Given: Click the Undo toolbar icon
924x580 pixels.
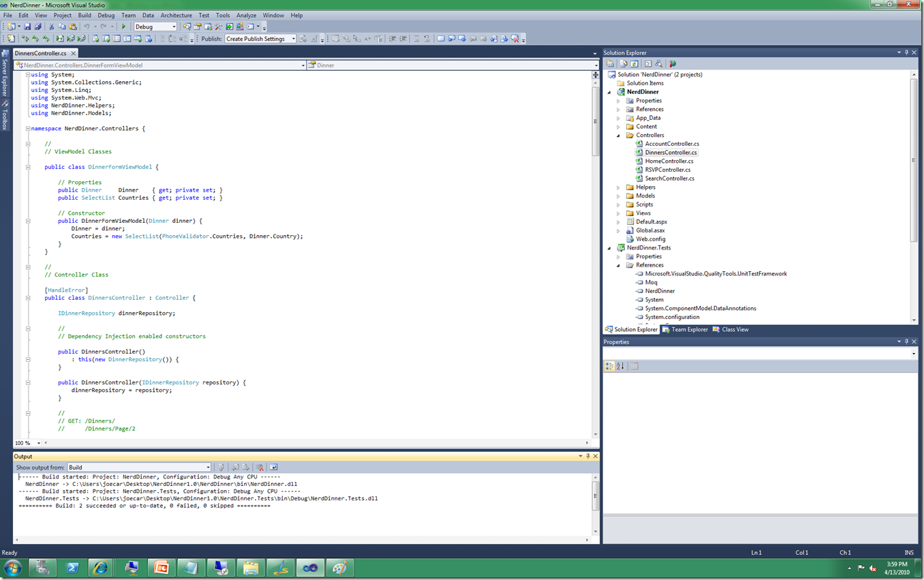Looking at the screenshot, I should point(87,27).
